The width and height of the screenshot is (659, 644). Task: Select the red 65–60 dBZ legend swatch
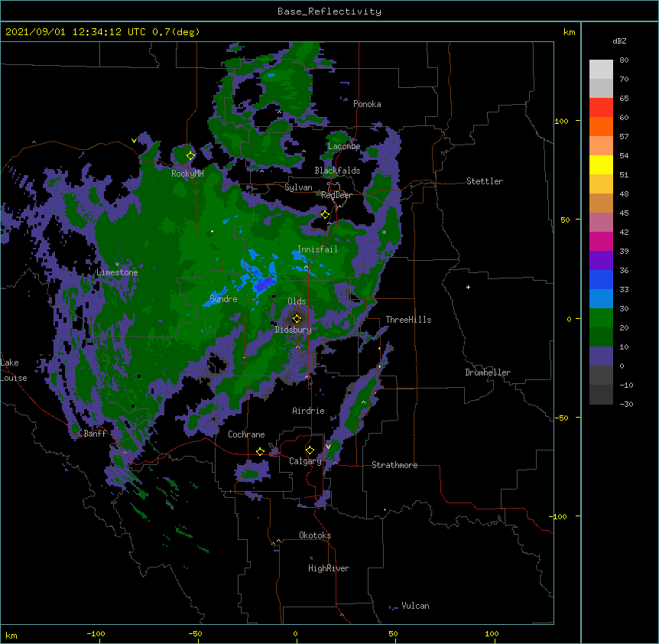point(601,108)
